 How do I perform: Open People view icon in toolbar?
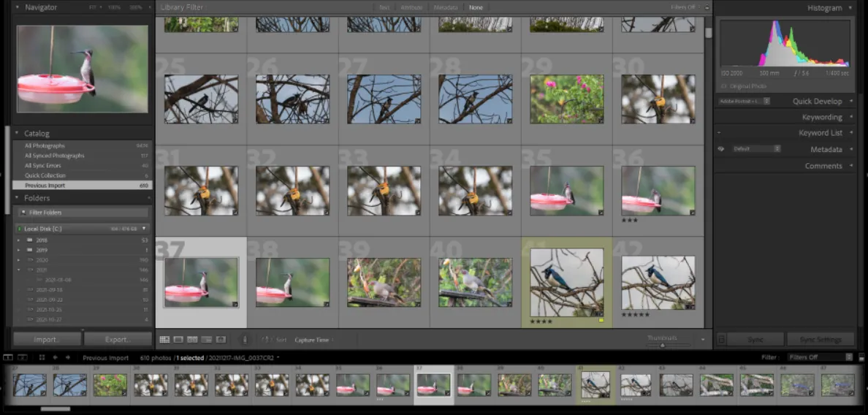(221, 340)
